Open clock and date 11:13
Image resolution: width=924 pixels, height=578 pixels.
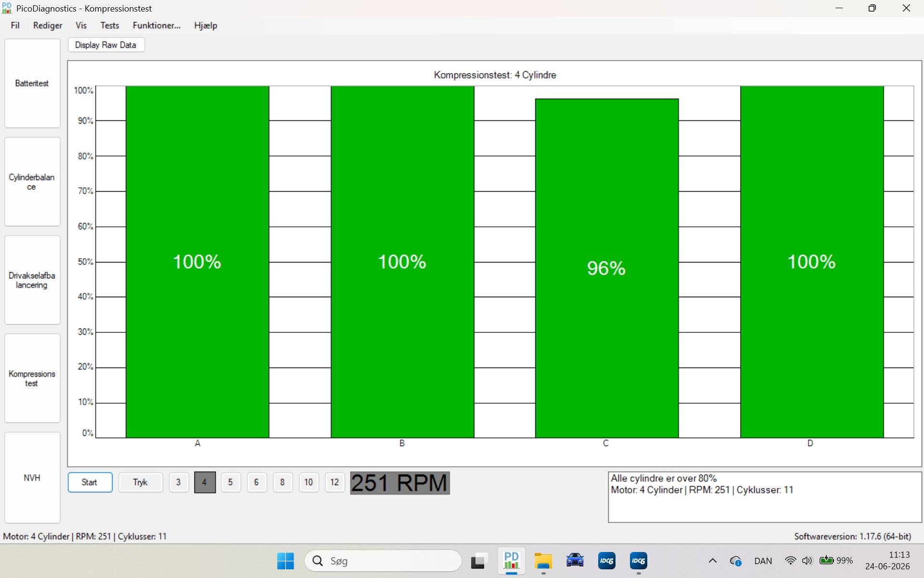coord(887,561)
